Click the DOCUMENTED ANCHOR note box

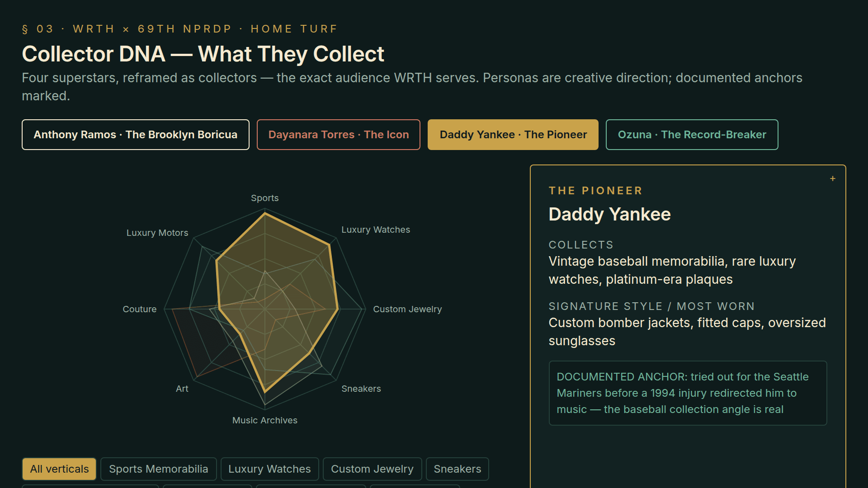coord(688,393)
